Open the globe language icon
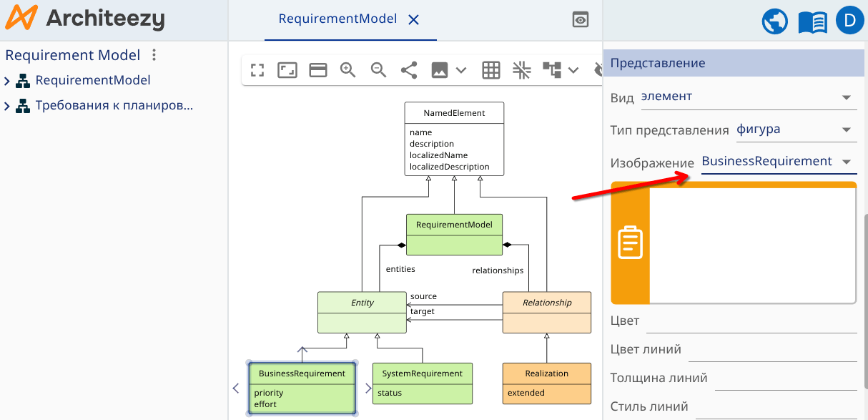Screen dimensions: 868x420 click(775, 21)
